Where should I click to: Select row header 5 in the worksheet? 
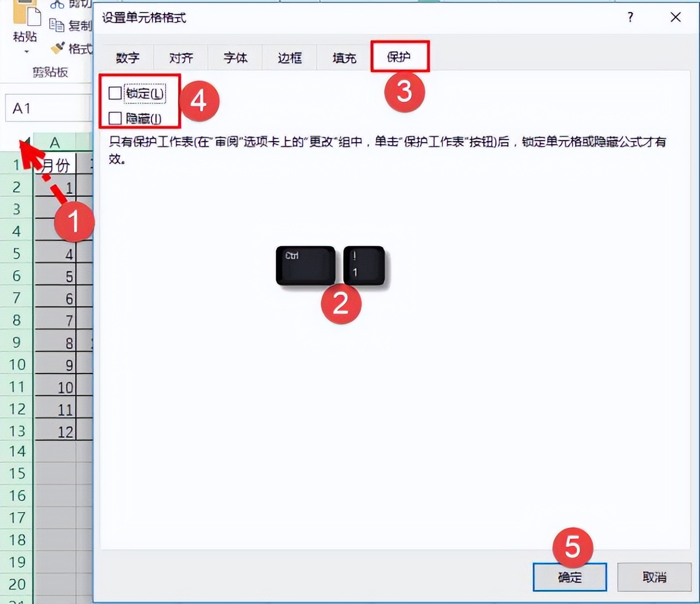pyautogui.click(x=17, y=254)
